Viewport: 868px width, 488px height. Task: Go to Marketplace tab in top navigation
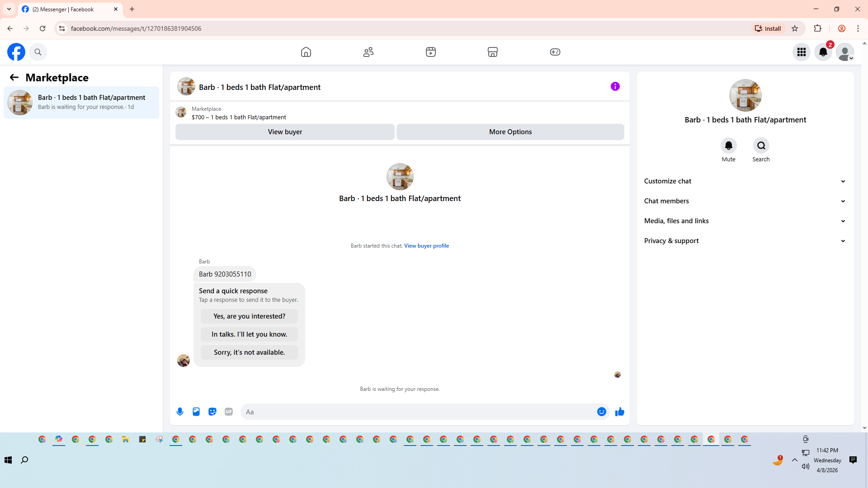click(x=492, y=52)
